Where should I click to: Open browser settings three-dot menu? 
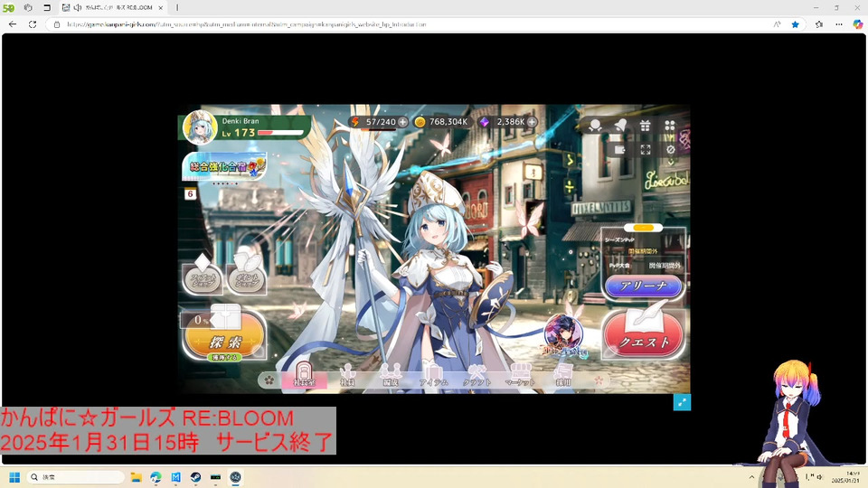pos(839,24)
